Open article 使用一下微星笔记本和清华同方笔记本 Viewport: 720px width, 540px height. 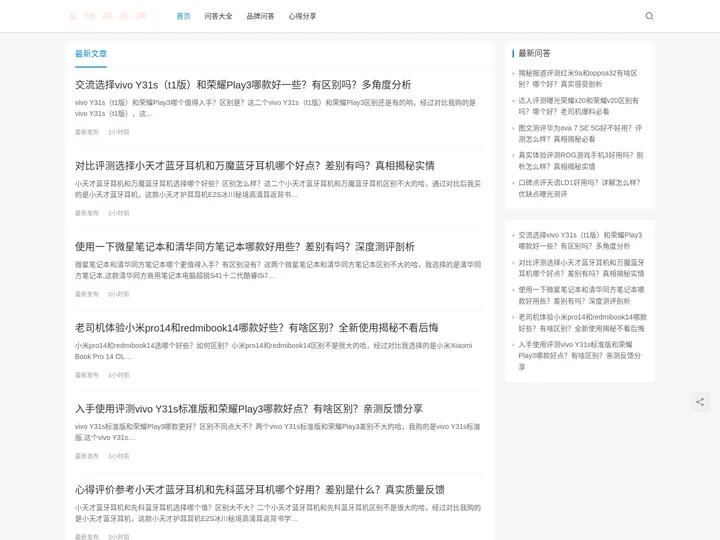tap(245, 247)
